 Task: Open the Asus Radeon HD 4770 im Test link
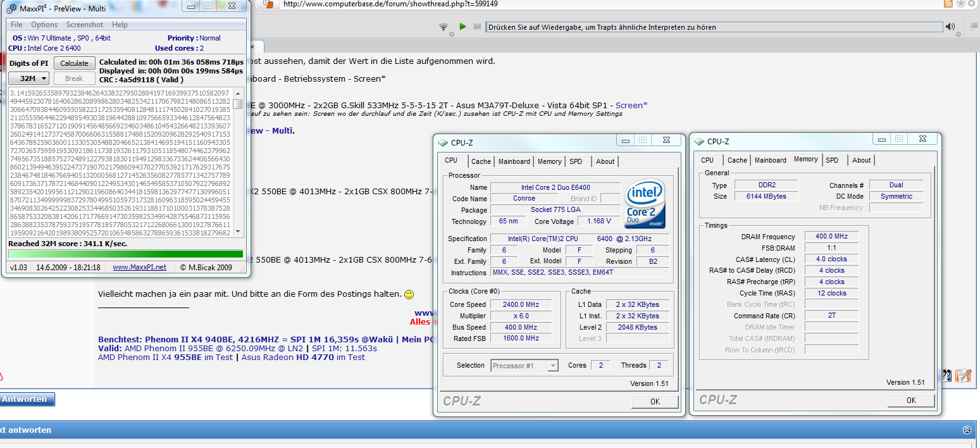coord(303,357)
